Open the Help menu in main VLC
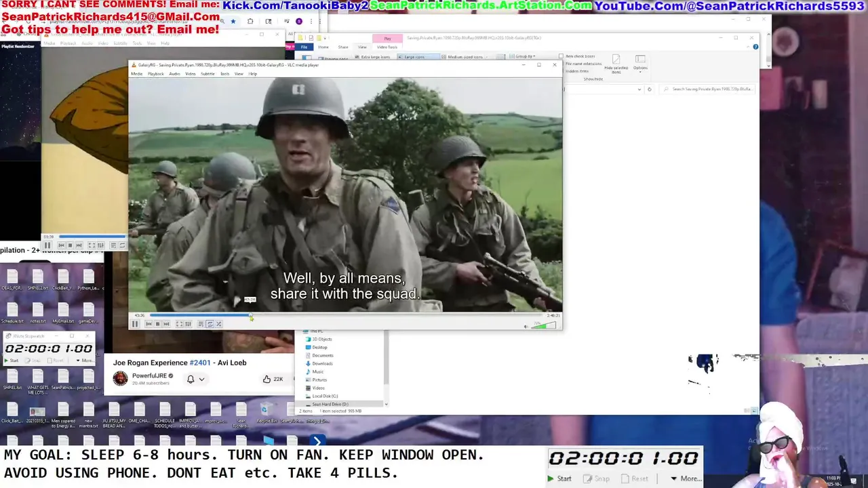The image size is (868, 488). click(253, 73)
